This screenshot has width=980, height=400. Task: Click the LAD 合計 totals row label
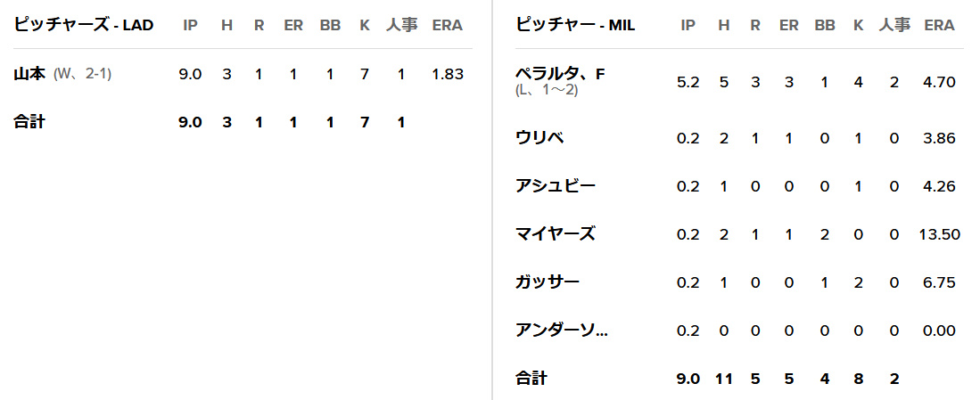pos(29,122)
